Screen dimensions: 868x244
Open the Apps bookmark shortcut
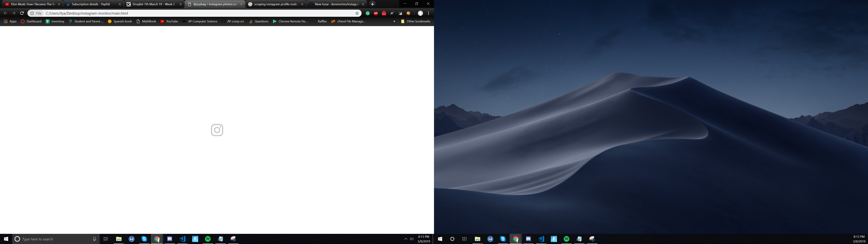[x=10, y=21]
